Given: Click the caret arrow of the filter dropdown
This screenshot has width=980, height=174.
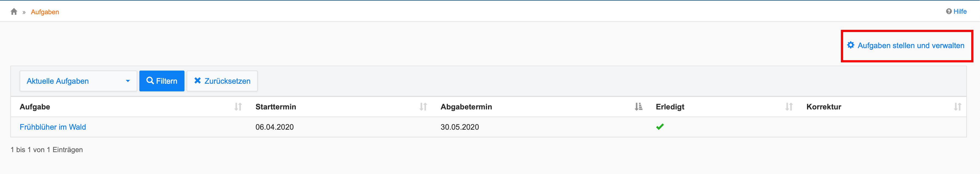Looking at the screenshot, I should point(128,81).
